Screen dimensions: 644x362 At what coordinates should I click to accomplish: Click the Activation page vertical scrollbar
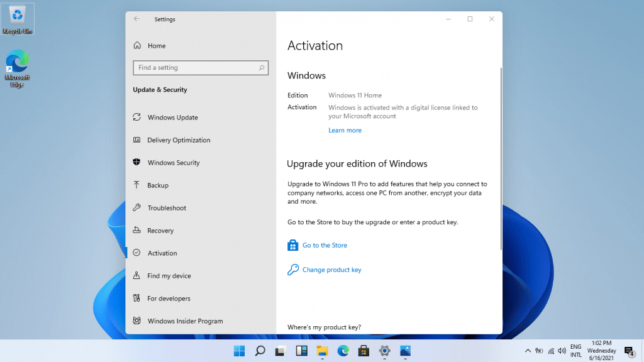click(x=501, y=157)
